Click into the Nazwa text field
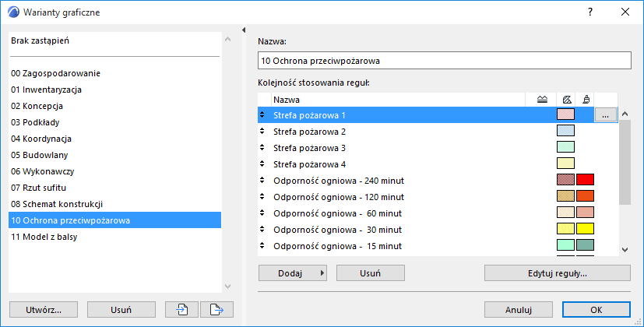This screenshot has height=327, width=644. coord(444,61)
